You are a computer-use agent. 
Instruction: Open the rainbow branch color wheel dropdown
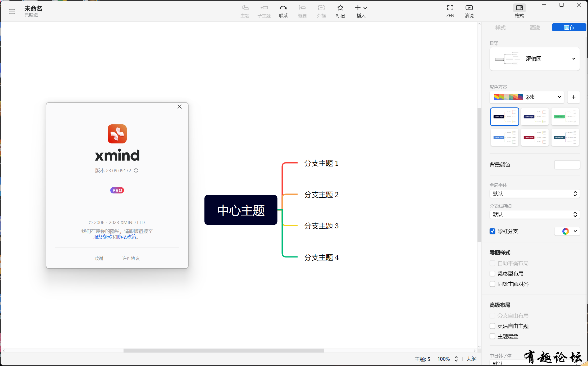click(567, 231)
